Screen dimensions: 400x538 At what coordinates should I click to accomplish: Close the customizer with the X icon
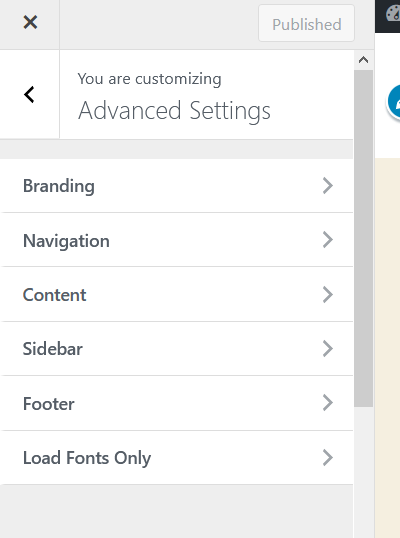pos(30,22)
